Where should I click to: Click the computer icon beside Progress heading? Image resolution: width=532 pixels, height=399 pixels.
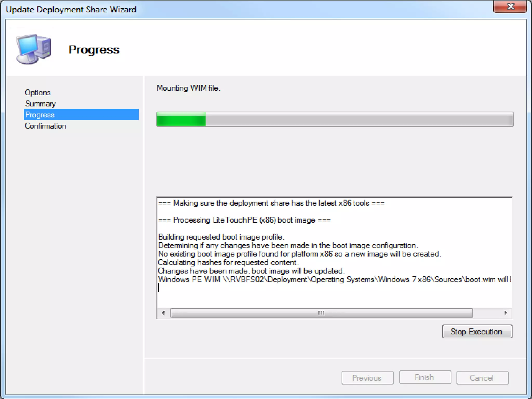tap(34, 49)
